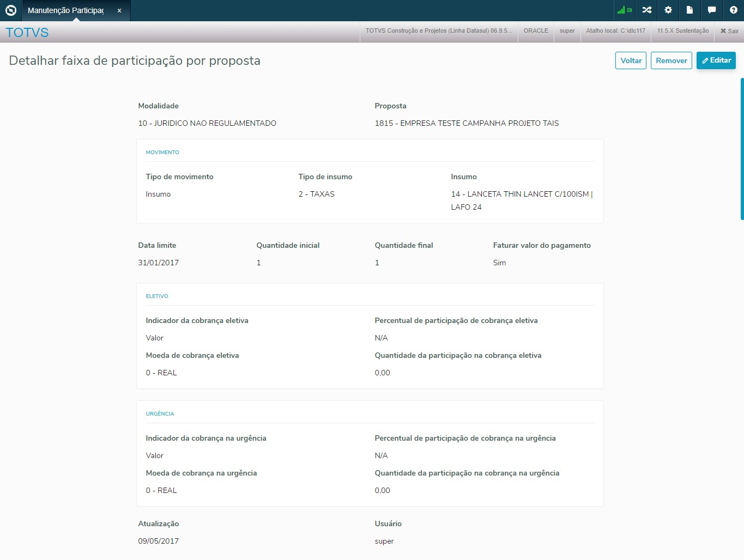Open the help question mark icon
The image size is (744, 560).
click(734, 10)
